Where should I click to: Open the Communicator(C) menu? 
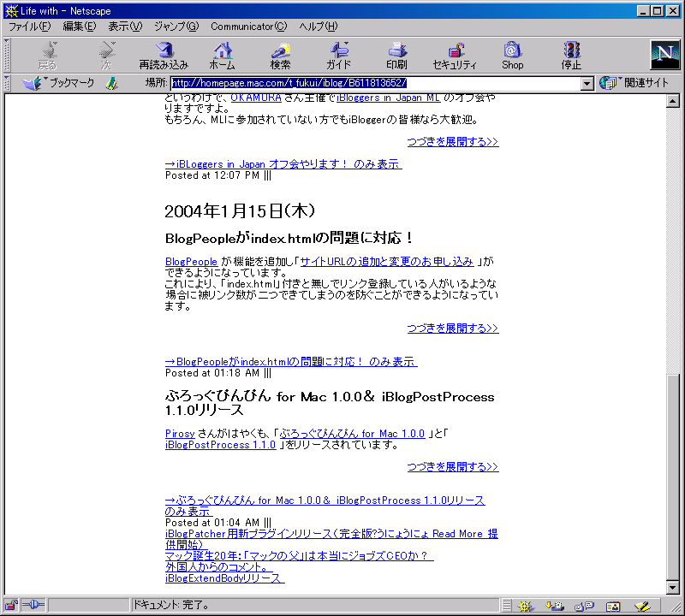[x=248, y=27]
